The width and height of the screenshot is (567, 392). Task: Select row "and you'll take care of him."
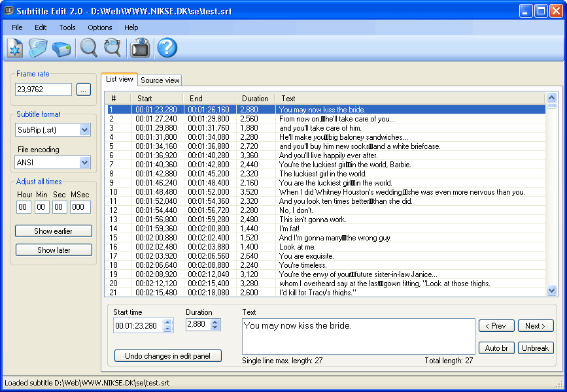click(x=326, y=128)
